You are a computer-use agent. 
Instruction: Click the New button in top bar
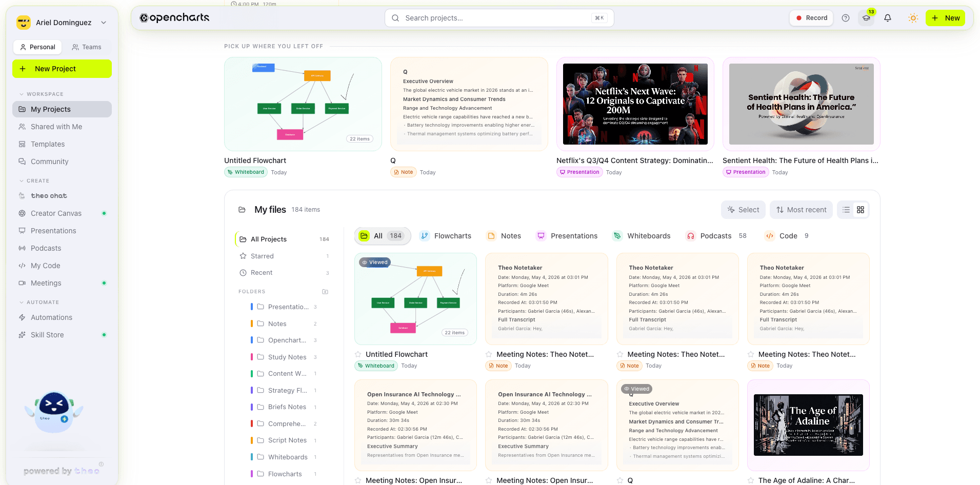[945, 18]
